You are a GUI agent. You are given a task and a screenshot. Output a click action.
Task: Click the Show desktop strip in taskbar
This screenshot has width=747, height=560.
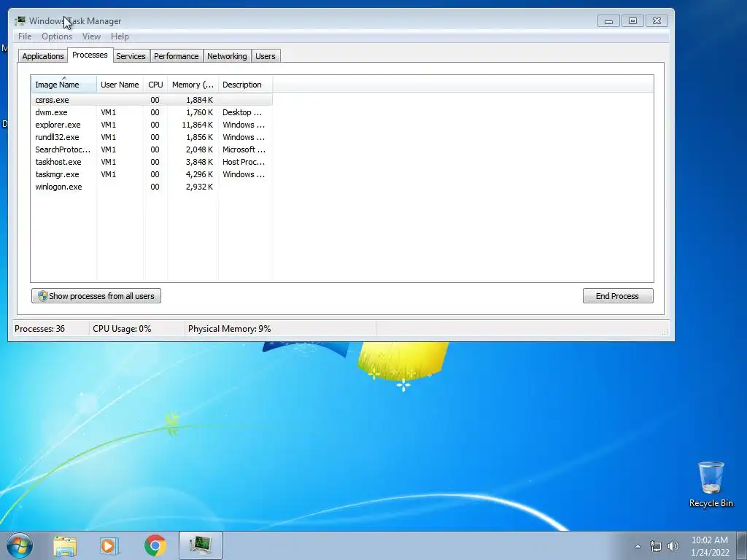(x=742, y=545)
